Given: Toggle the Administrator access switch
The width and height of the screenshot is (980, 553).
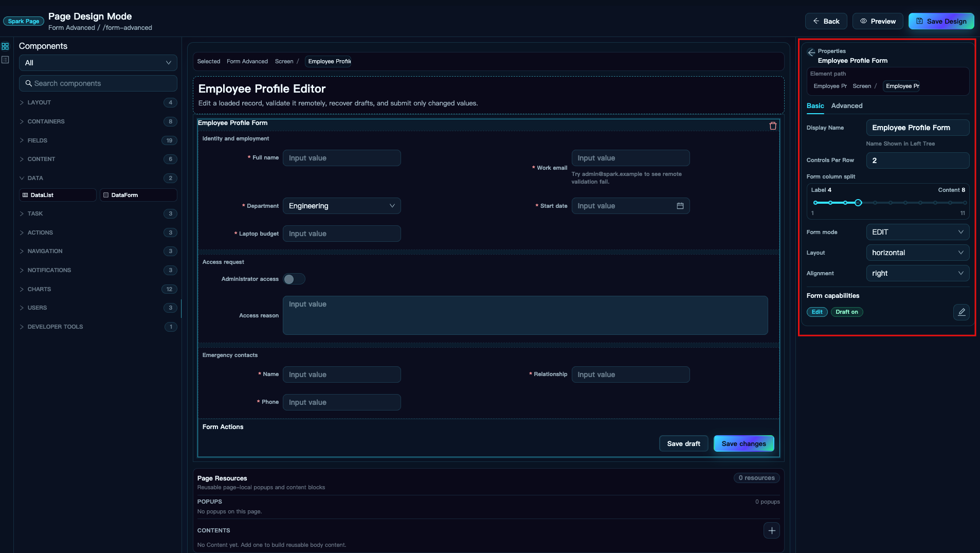Looking at the screenshot, I should pos(294,279).
